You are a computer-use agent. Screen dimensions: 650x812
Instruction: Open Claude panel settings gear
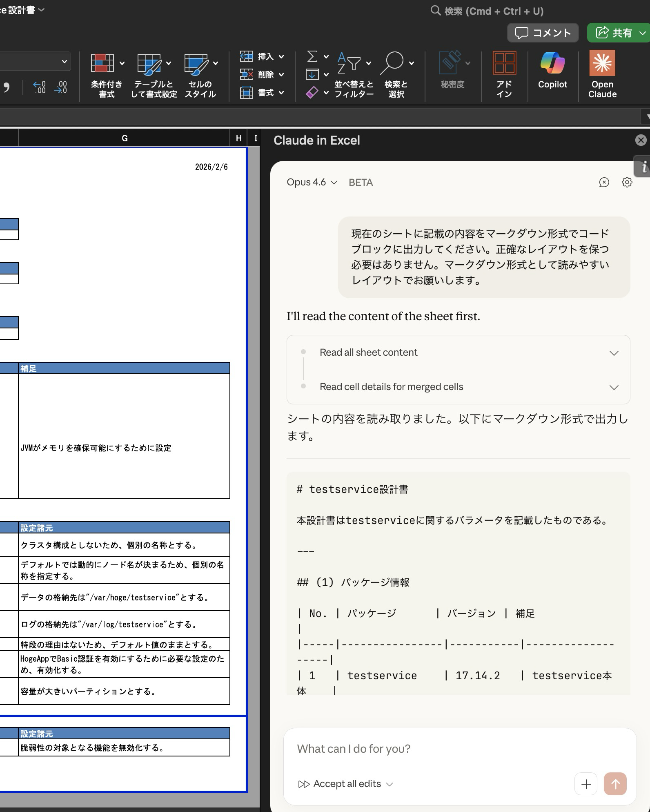627,182
